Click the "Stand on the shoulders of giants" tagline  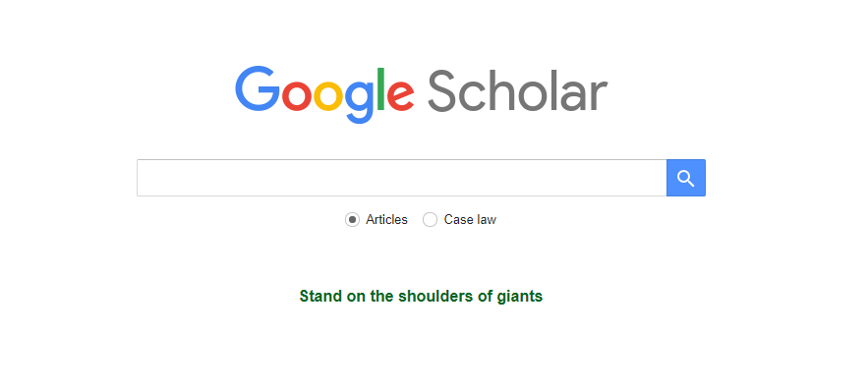point(421,296)
